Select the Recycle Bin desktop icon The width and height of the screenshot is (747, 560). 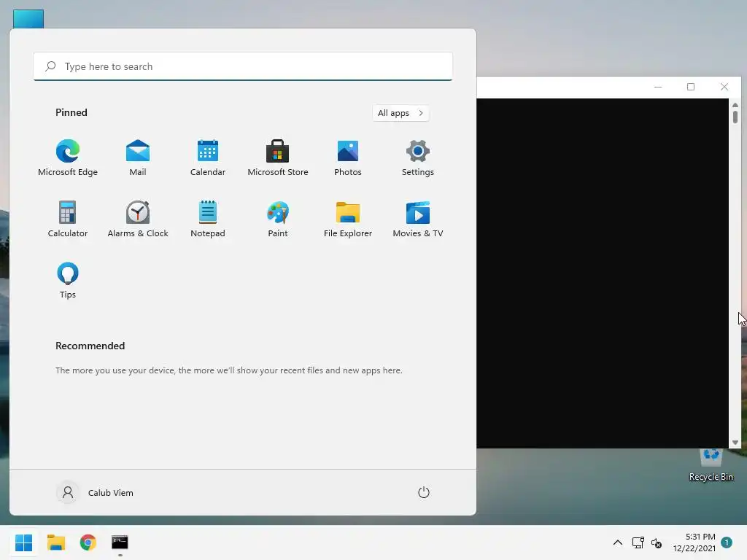(x=711, y=466)
